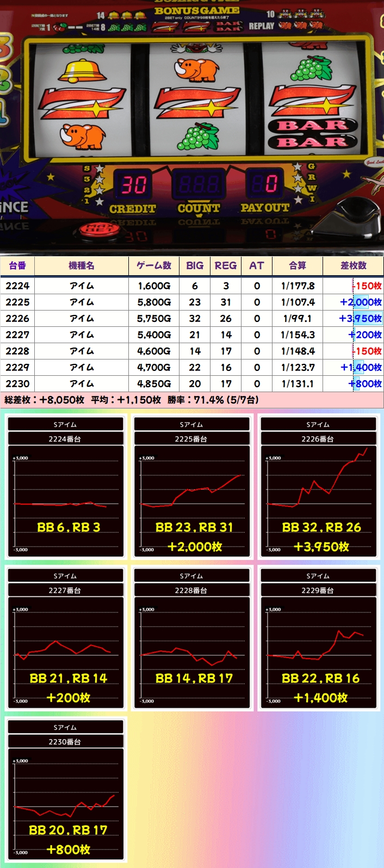Click the BIG column header
The image size is (384, 868).
195,265
